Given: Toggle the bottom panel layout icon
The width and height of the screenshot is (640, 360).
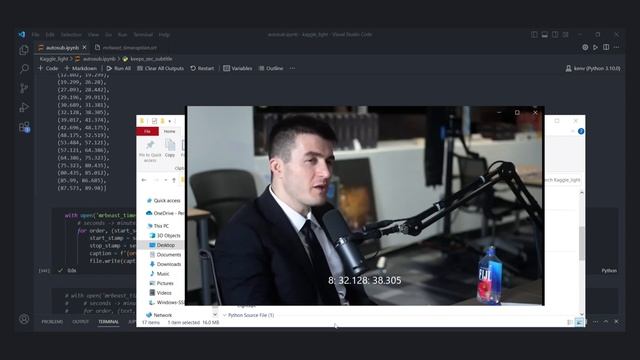Looking at the screenshot, I should click(544, 35).
